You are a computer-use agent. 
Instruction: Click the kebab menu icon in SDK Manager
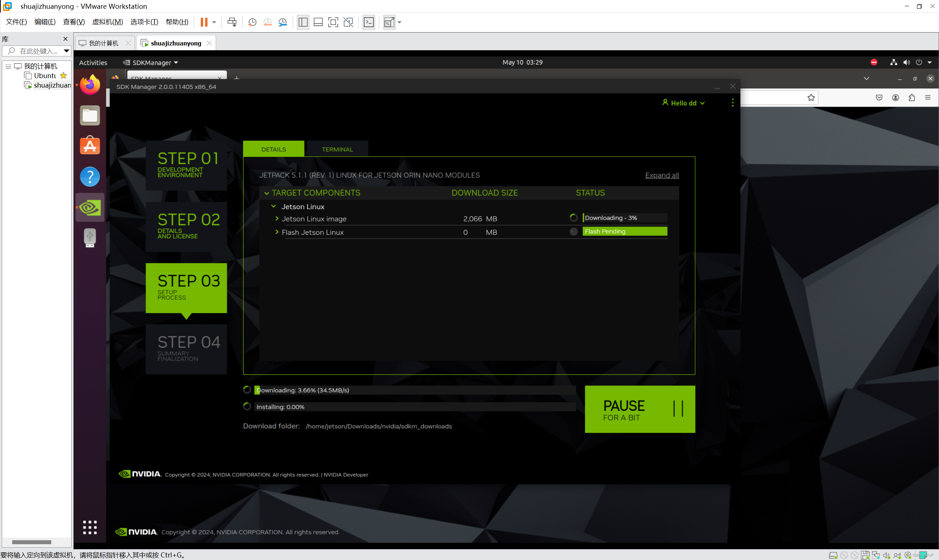[x=732, y=103]
